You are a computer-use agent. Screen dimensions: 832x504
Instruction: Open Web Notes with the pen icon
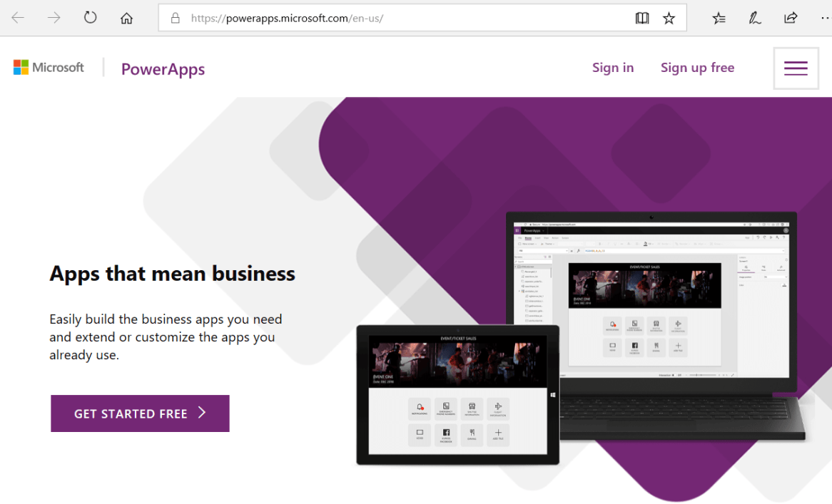tap(754, 18)
